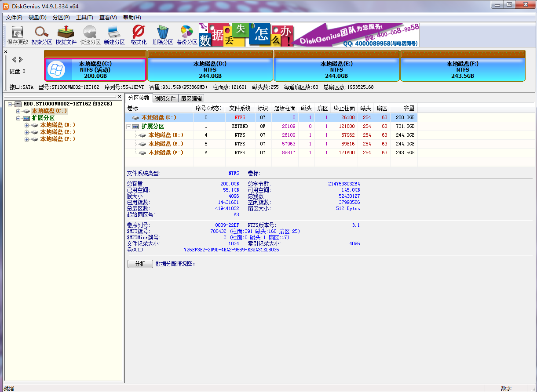Open the 备份分区 (backup partition) tool

pyautogui.click(x=186, y=34)
